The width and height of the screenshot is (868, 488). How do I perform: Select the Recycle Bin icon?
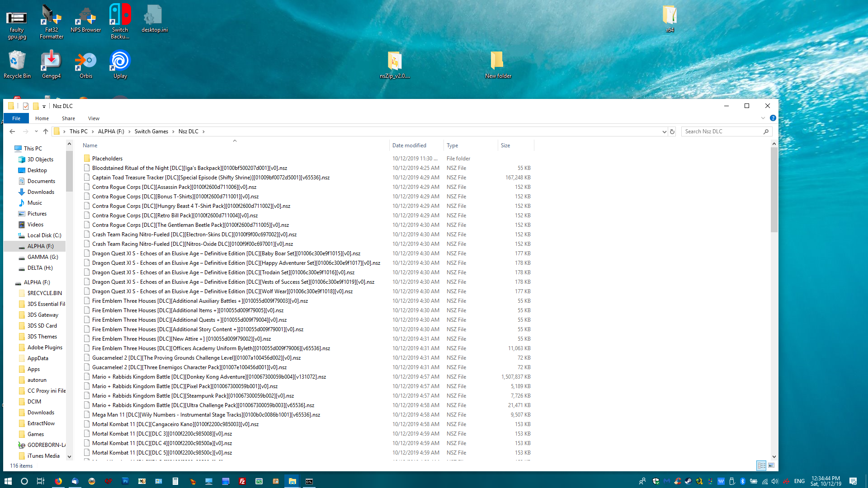coord(17,65)
